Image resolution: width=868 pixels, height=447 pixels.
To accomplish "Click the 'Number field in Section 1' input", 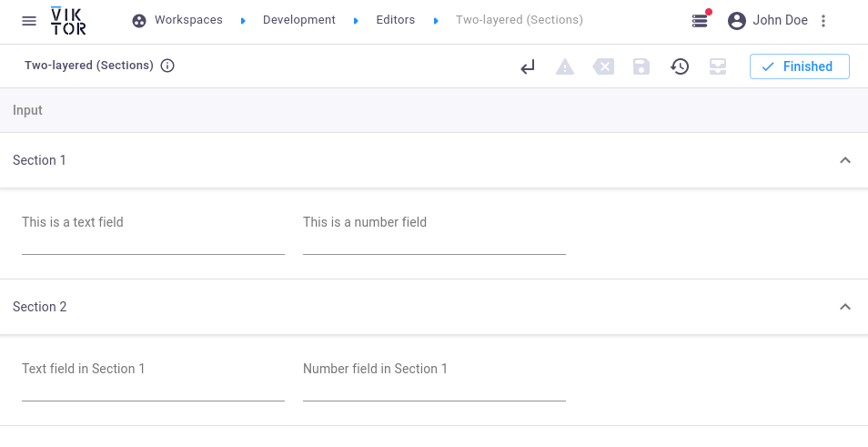I will click(x=434, y=388).
